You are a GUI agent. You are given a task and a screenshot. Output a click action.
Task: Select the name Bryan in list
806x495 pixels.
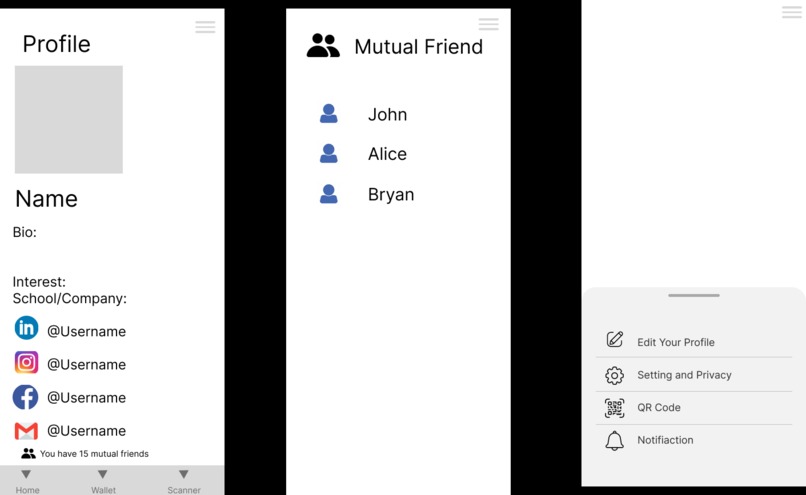click(391, 195)
